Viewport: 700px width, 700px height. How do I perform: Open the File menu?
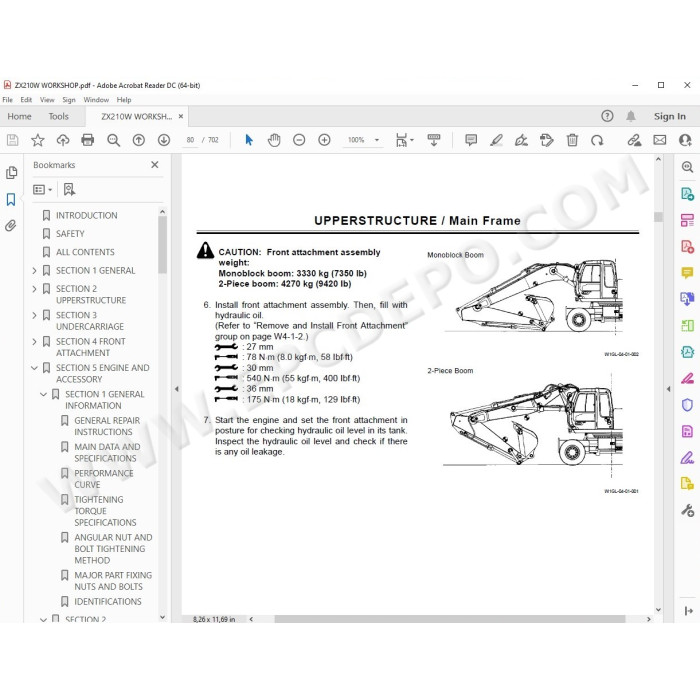(8, 100)
